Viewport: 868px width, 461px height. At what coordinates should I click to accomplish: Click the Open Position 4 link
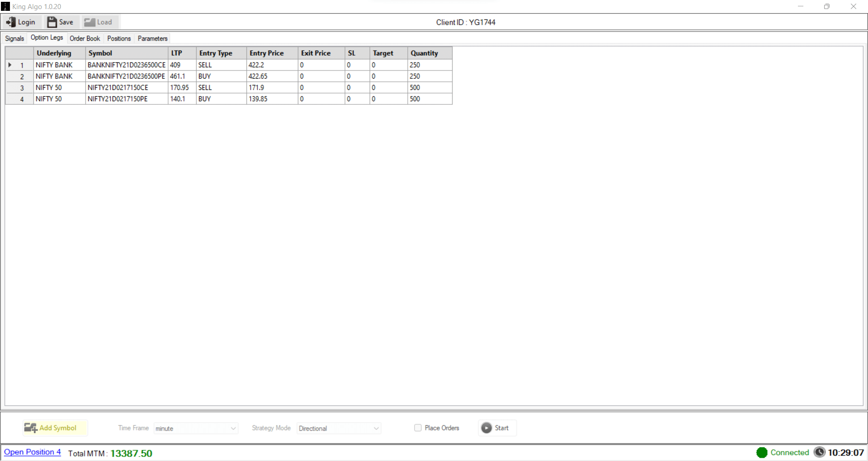pyautogui.click(x=33, y=452)
